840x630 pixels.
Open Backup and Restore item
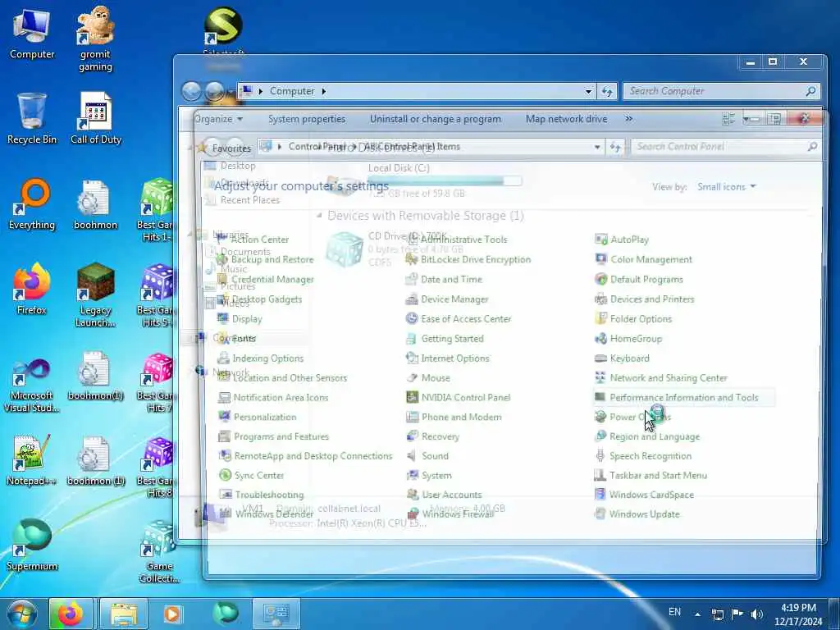tap(265, 259)
